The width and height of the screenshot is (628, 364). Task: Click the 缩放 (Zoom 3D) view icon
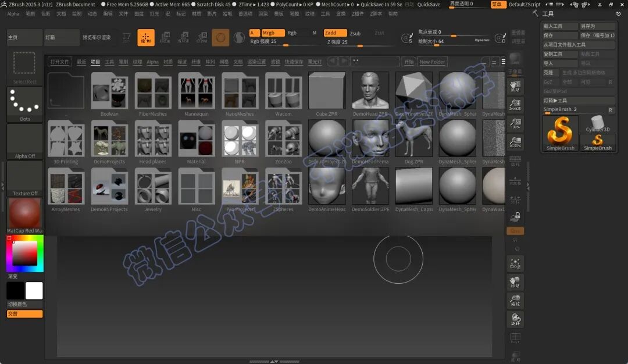pyautogui.click(x=515, y=301)
